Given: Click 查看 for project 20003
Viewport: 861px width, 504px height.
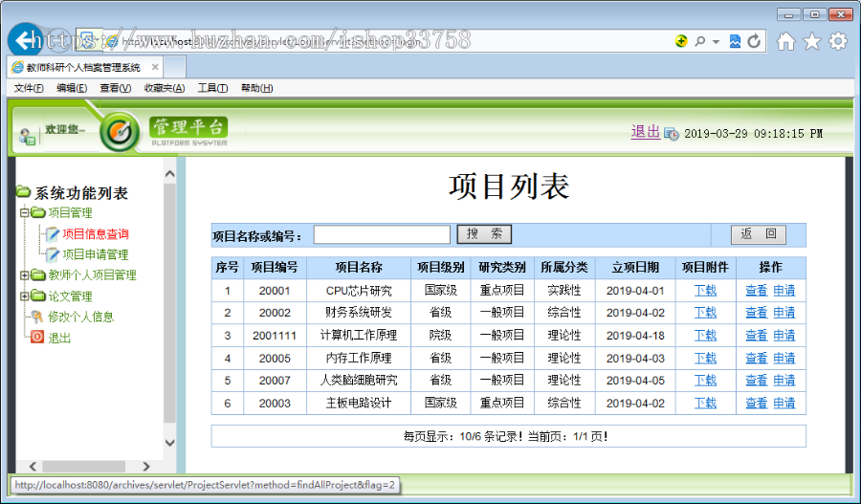Looking at the screenshot, I should point(756,403).
